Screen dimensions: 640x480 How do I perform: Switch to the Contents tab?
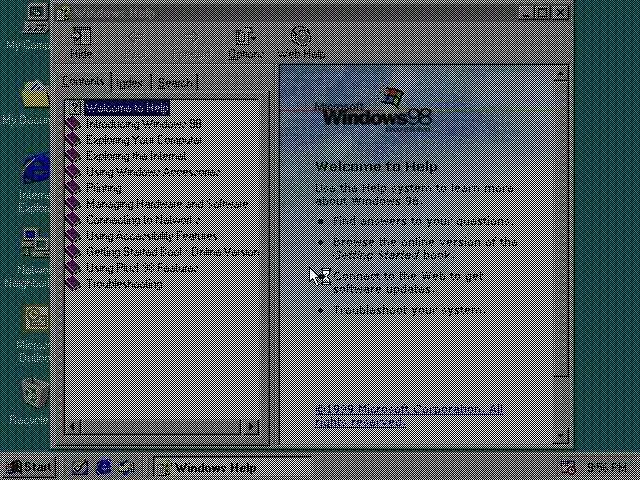click(x=83, y=81)
